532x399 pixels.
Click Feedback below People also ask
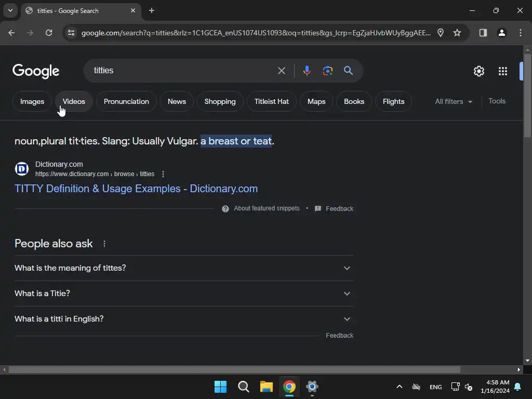[x=339, y=335]
